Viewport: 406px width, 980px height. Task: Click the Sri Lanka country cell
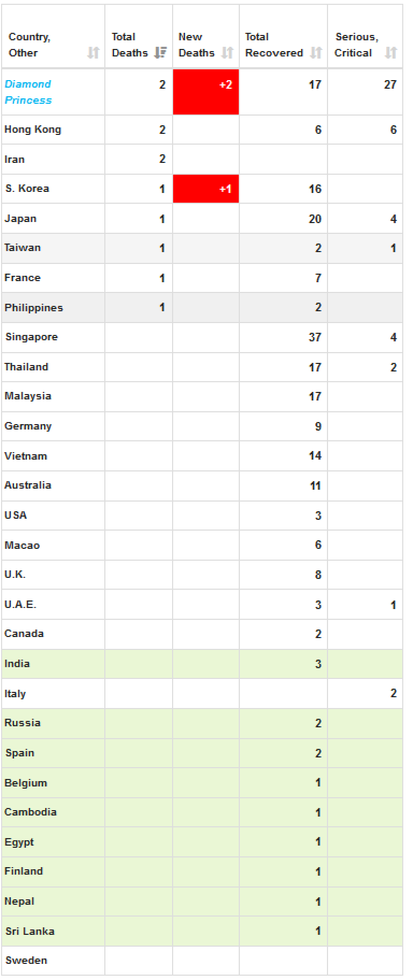coord(53,931)
